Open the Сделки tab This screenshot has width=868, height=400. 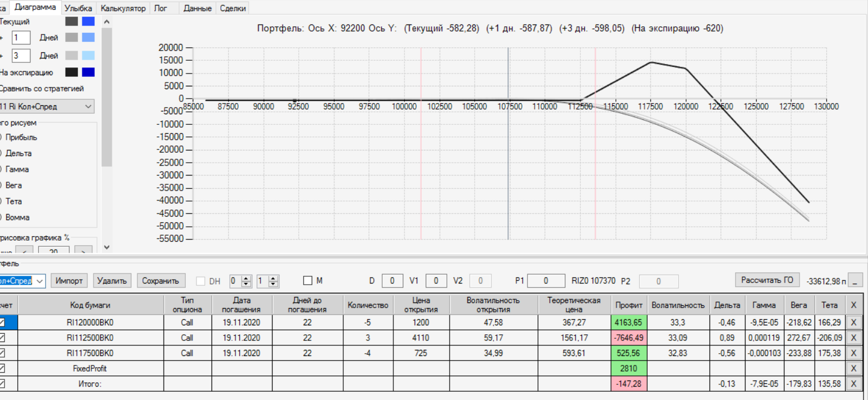point(233,8)
